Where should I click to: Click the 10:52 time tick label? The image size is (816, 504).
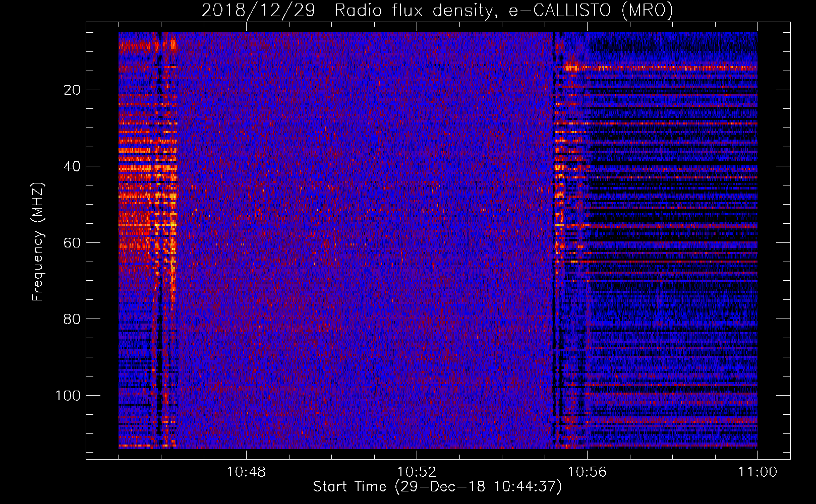pyautogui.click(x=417, y=472)
